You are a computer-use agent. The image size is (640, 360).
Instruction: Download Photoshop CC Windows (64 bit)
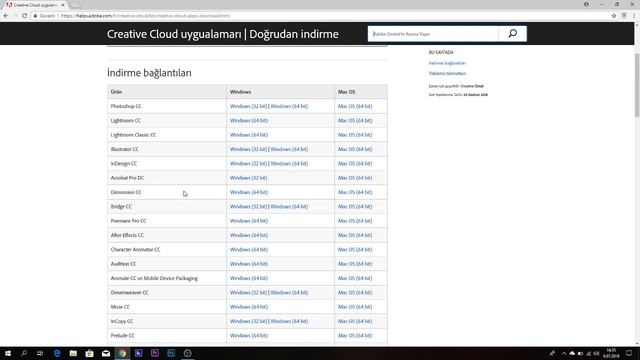tap(289, 106)
